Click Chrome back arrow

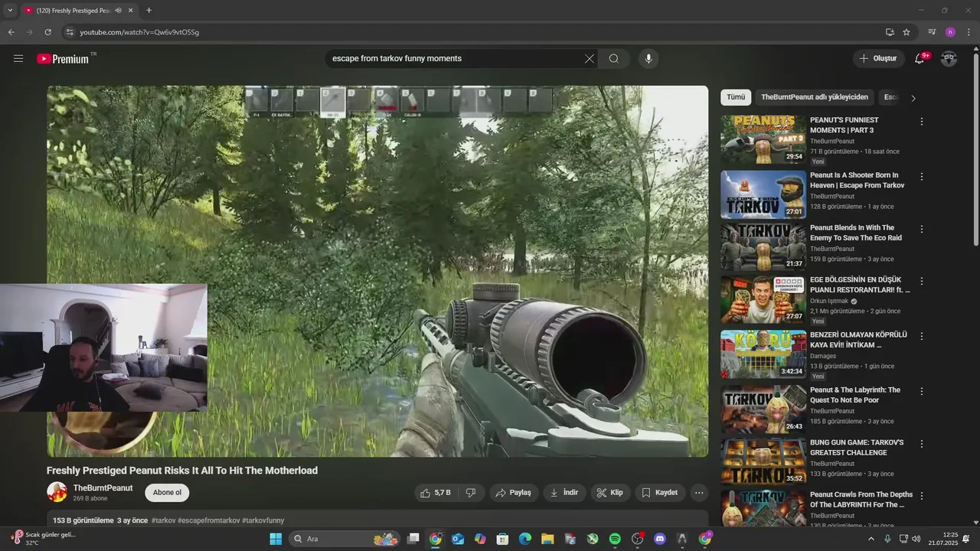pyautogui.click(x=11, y=32)
